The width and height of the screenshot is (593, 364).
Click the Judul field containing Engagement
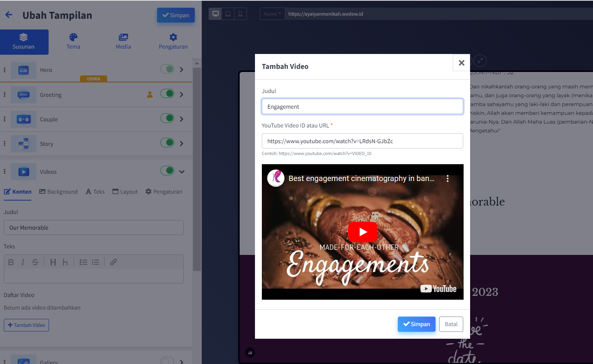[363, 106]
